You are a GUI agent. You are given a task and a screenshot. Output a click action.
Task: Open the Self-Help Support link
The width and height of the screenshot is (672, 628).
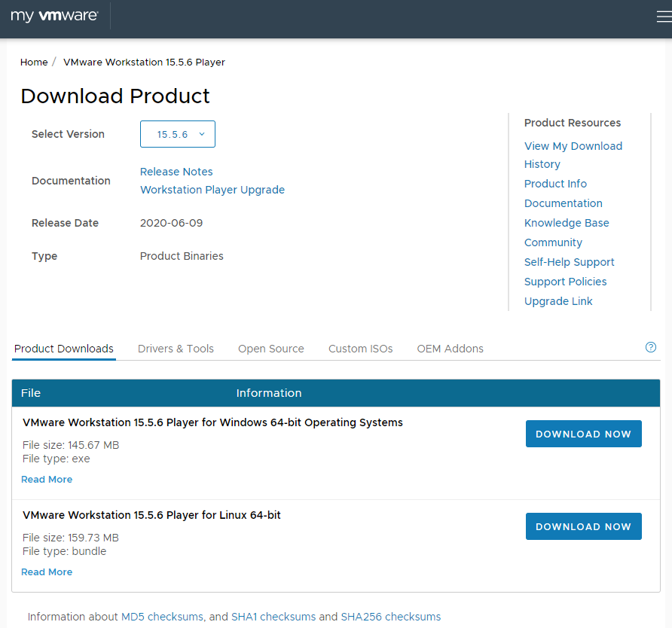569,262
